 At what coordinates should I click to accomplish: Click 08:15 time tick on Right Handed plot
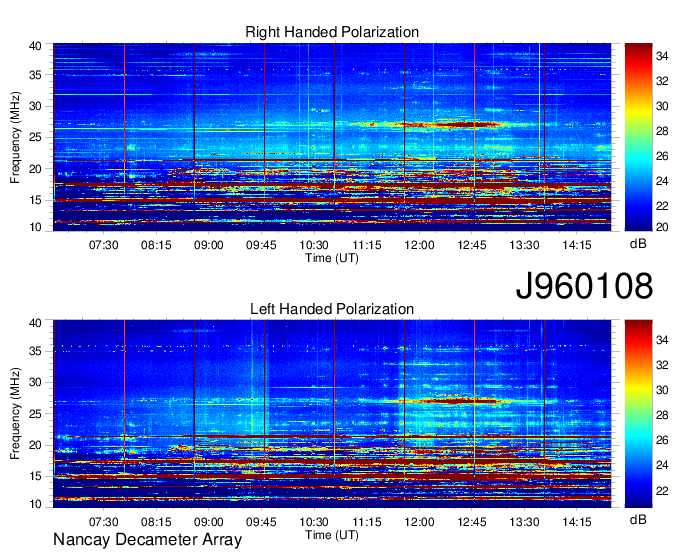156,245
